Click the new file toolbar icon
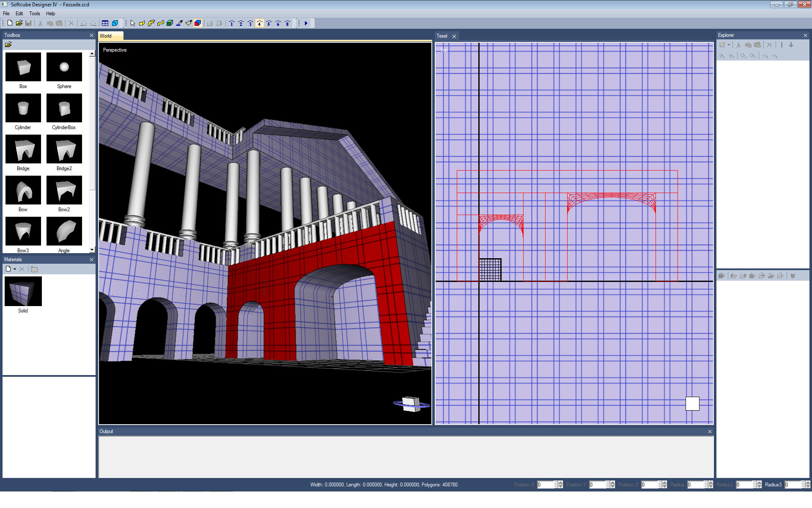 [x=10, y=23]
